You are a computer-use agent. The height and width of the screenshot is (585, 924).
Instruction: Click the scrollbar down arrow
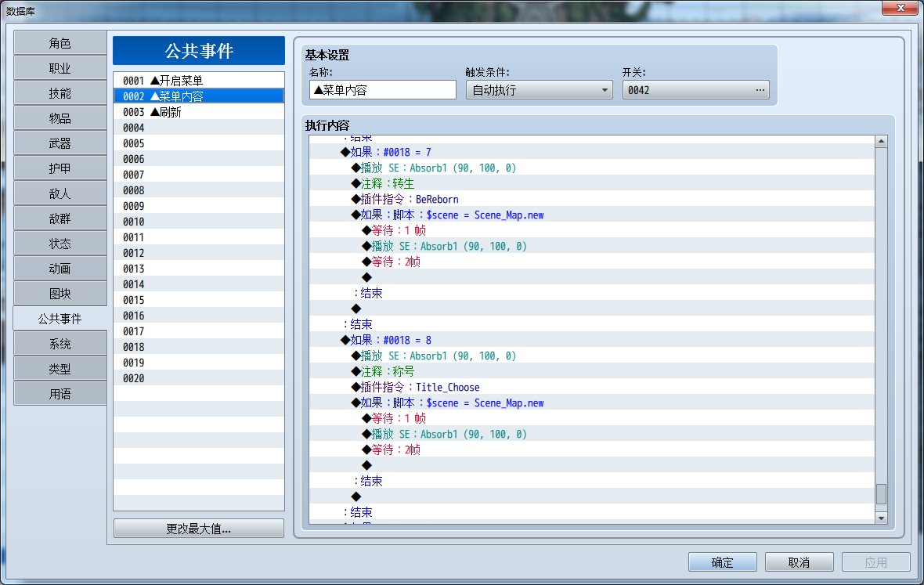pos(881,518)
